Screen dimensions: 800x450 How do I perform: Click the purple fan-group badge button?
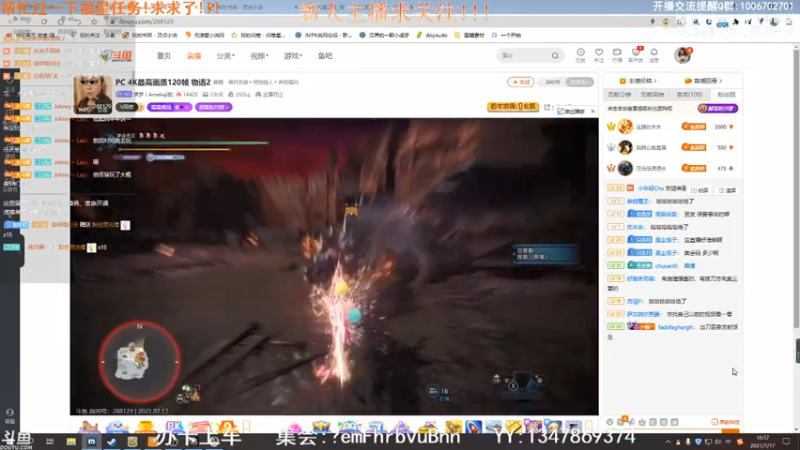(x=717, y=108)
